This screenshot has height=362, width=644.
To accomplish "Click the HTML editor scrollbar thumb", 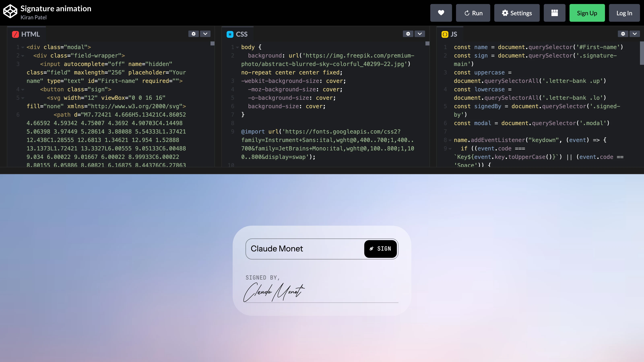I will click(x=213, y=43).
